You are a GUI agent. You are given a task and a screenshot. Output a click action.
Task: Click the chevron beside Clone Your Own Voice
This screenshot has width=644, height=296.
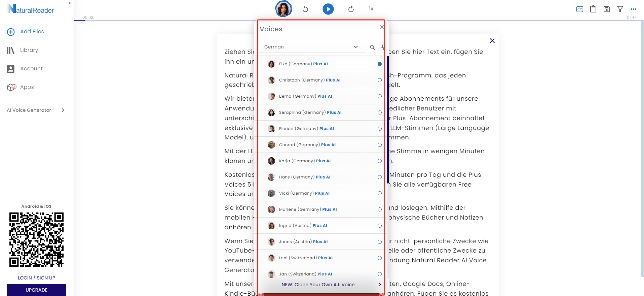380,285
